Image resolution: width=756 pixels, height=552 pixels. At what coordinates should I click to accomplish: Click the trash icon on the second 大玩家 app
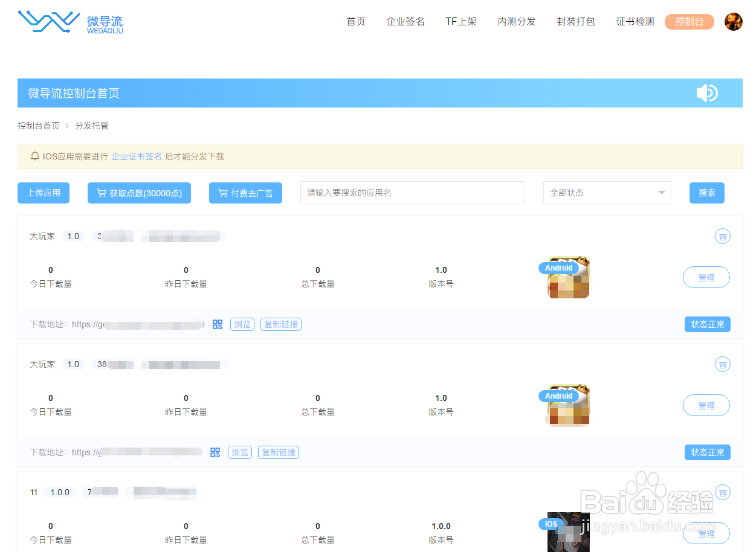[x=722, y=364]
